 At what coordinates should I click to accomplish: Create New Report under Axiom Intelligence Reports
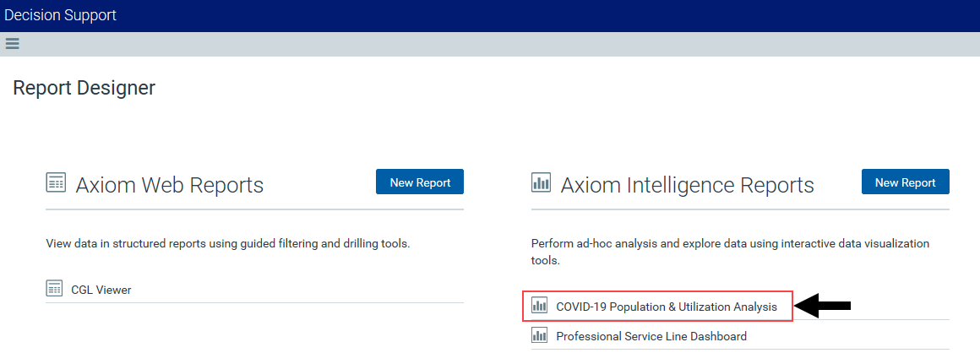point(905,182)
